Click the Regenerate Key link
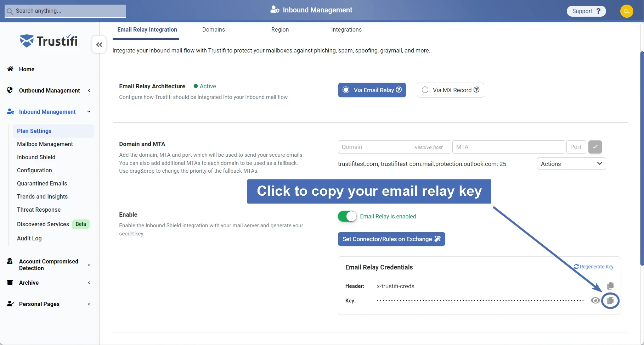The height and width of the screenshot is (345, 644). 593,267
